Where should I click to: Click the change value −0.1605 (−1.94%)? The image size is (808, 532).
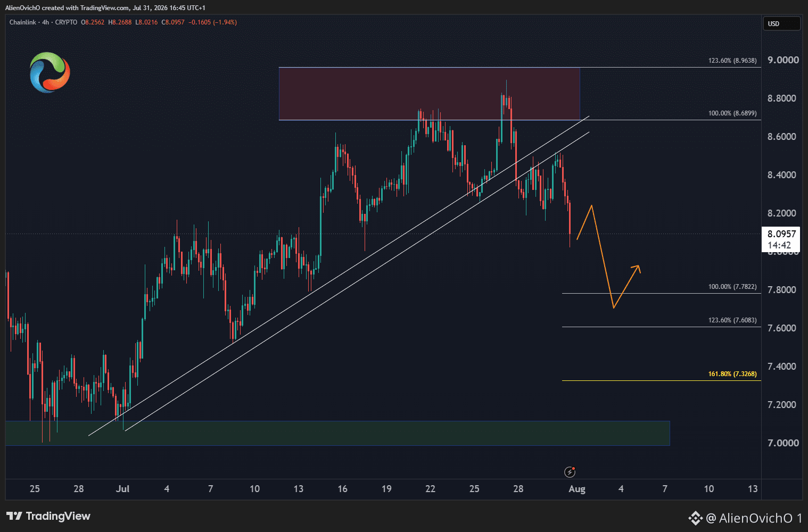pos(212,22)
